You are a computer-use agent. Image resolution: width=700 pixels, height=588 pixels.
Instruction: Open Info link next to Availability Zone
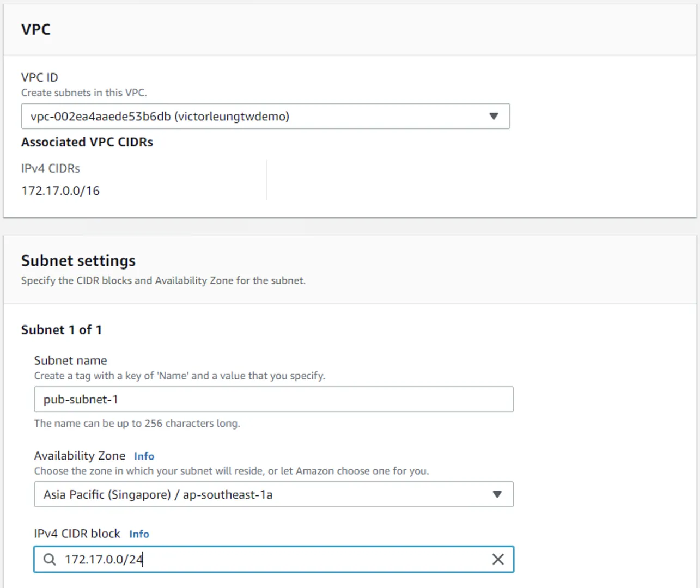(144, 456)
